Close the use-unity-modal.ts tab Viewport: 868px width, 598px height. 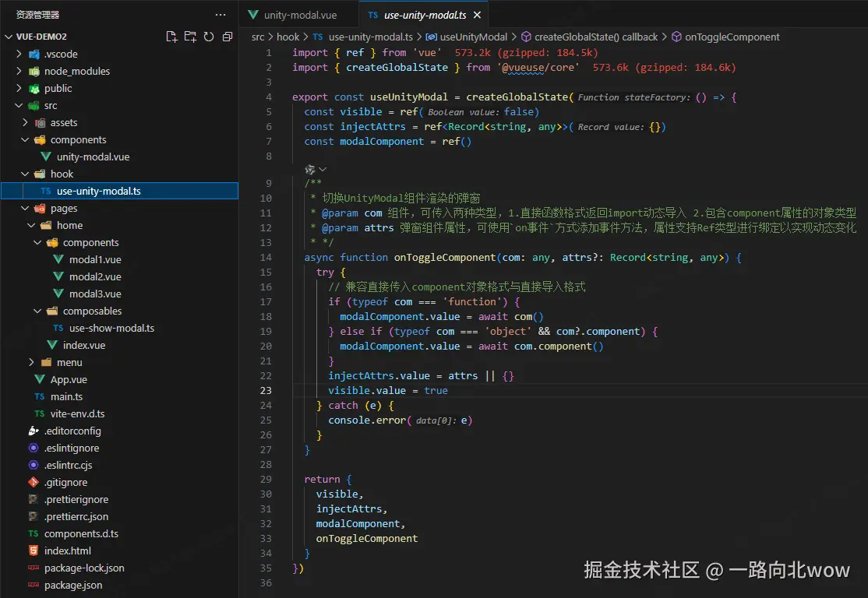(477, 15)
